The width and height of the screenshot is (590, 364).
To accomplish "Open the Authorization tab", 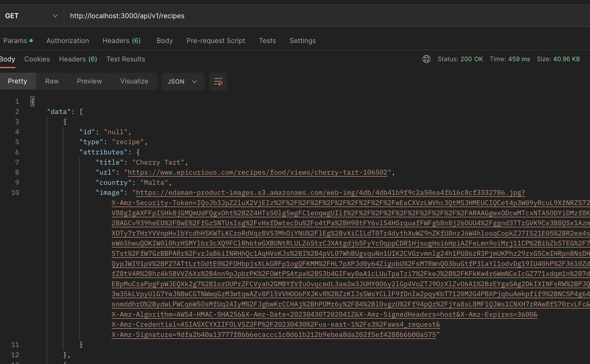I will pyautogui.click(x=68, y=41).
